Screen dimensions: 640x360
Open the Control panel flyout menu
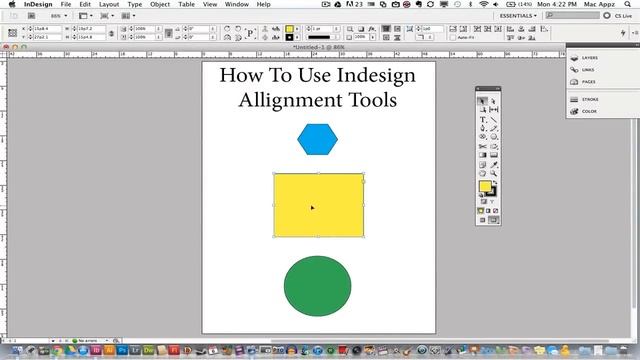pyautogui.click(x=635, y=33)
